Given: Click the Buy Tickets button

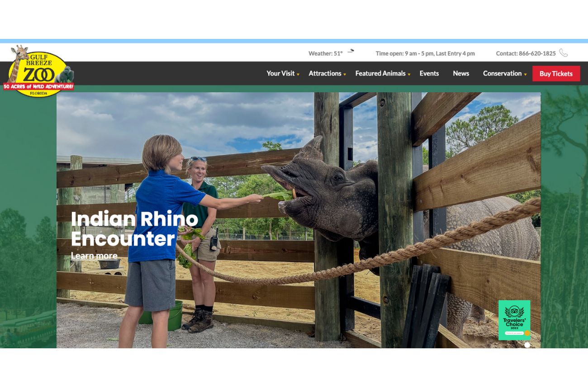Looking at the screenshot, I should [x=556, y=74].
